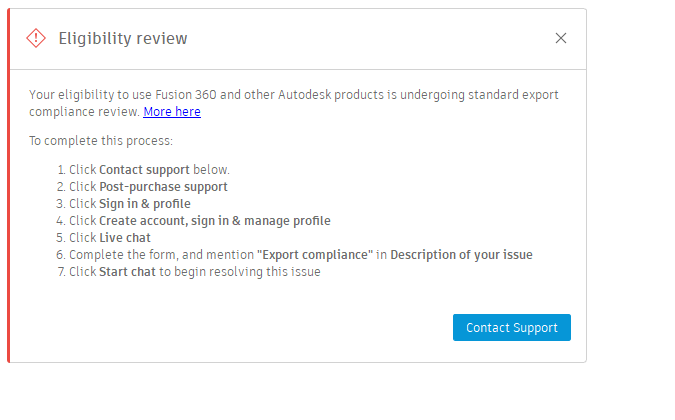This screenshot has height=420, width=675.
Task: Click the Eligibility review heading
Action: click(123, 39)
